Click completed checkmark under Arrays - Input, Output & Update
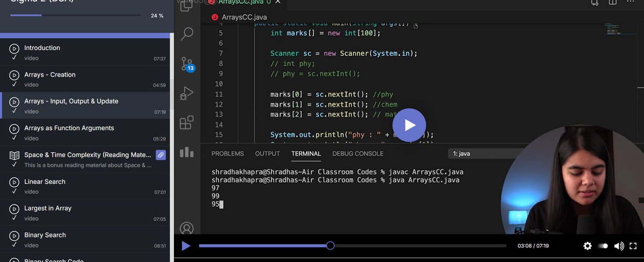 point(14,111)
